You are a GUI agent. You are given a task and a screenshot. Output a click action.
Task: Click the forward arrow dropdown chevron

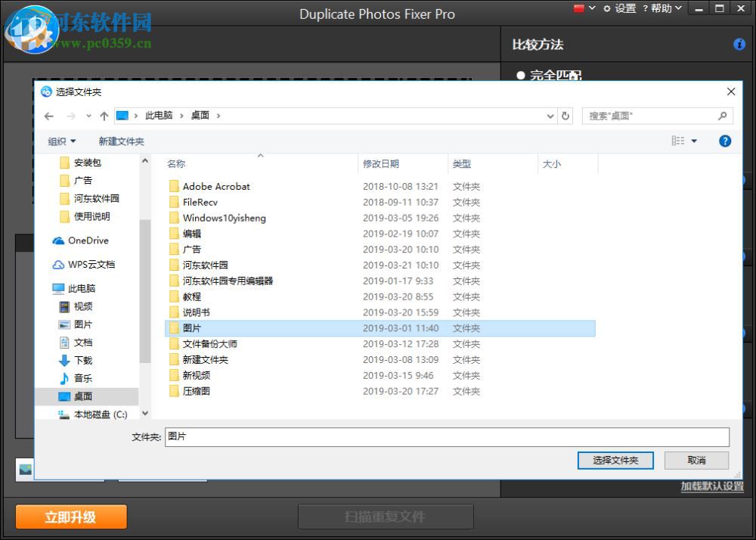(88, 116)
